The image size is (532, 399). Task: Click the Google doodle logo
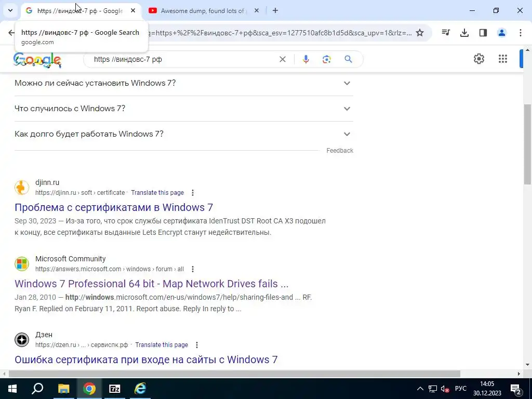point(37,60)
